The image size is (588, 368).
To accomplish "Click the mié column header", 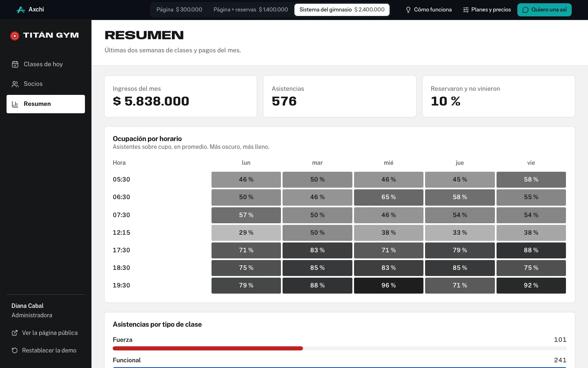I will (389, 163).
